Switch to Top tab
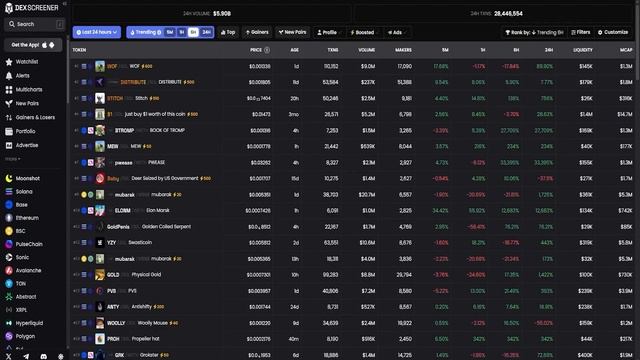The height and width of the screenshot is (360, 640). coord(228,32)
